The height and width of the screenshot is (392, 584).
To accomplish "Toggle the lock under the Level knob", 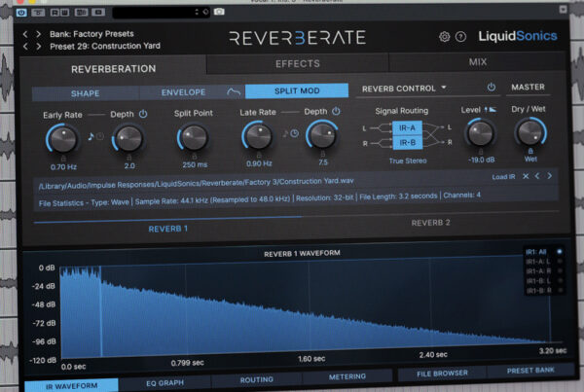I will click(x=481, y=152).
